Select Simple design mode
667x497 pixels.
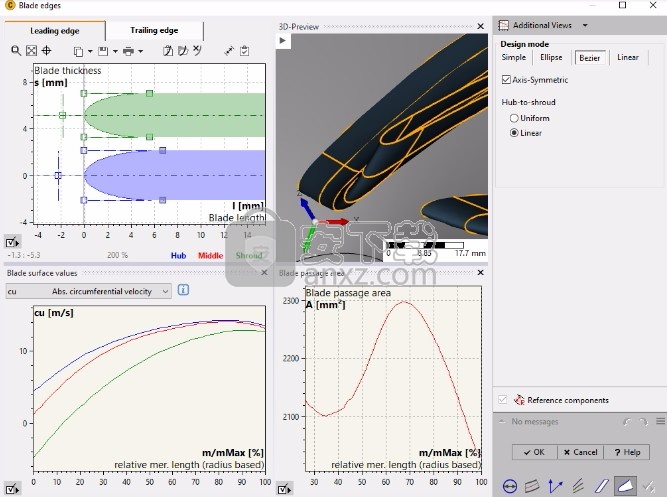pos(513,57)
